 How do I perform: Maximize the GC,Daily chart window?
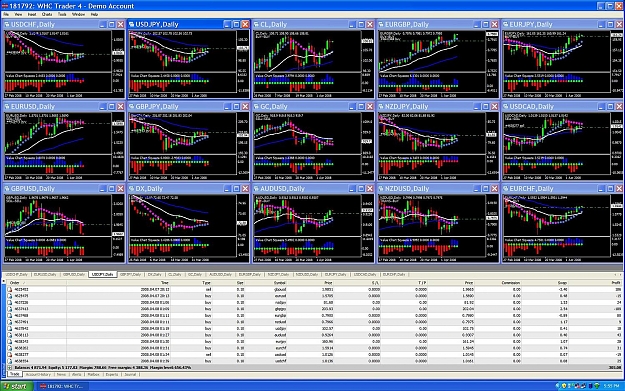coord(361,106)
